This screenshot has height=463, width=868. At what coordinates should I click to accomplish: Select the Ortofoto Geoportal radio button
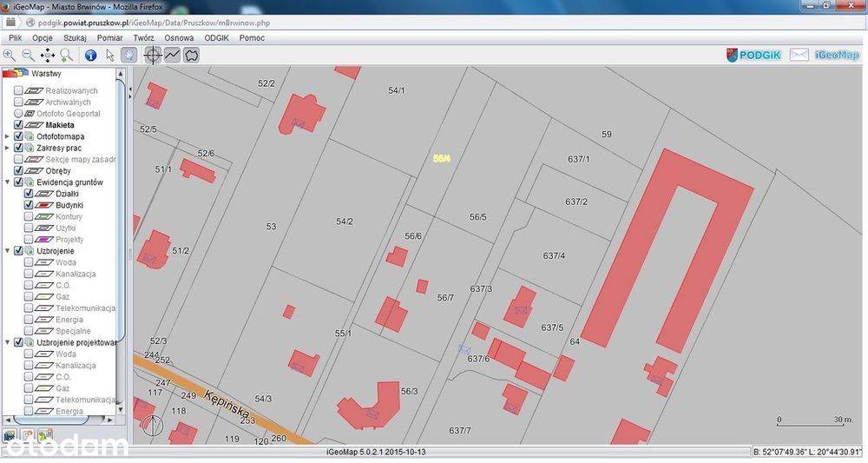[x=18, y=114]
